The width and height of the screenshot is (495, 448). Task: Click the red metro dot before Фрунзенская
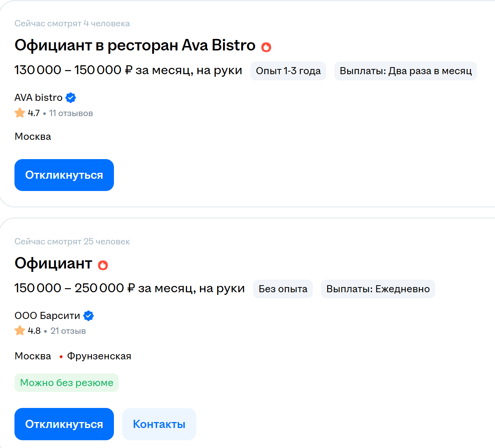[61, 357]
